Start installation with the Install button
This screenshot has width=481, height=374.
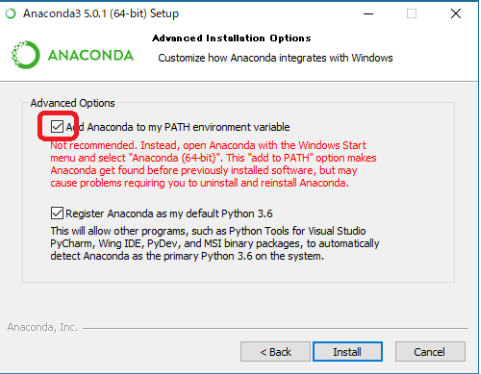click(347, 352)
